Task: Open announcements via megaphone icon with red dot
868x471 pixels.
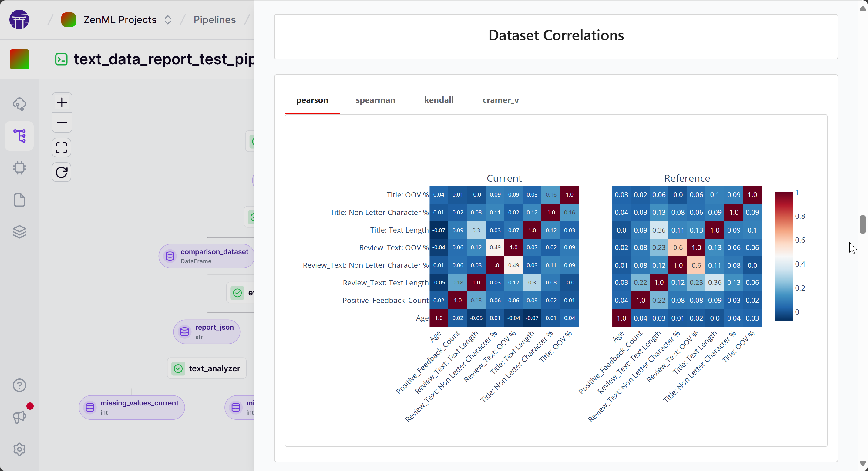Action: [x=19, y=417]
